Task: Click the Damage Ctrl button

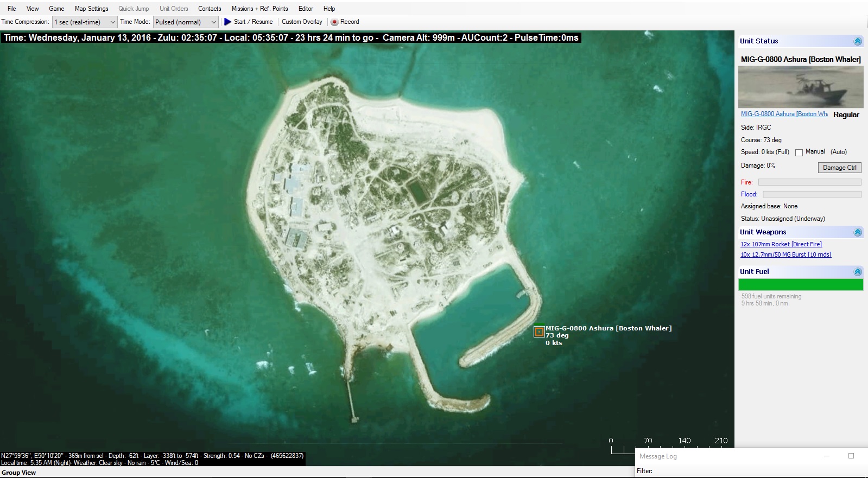Action: pyautogui.click(x=839, y=168)
